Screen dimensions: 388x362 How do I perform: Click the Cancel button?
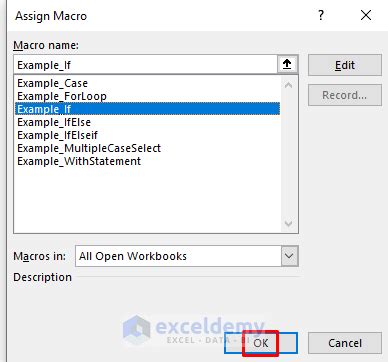point(345,343)
